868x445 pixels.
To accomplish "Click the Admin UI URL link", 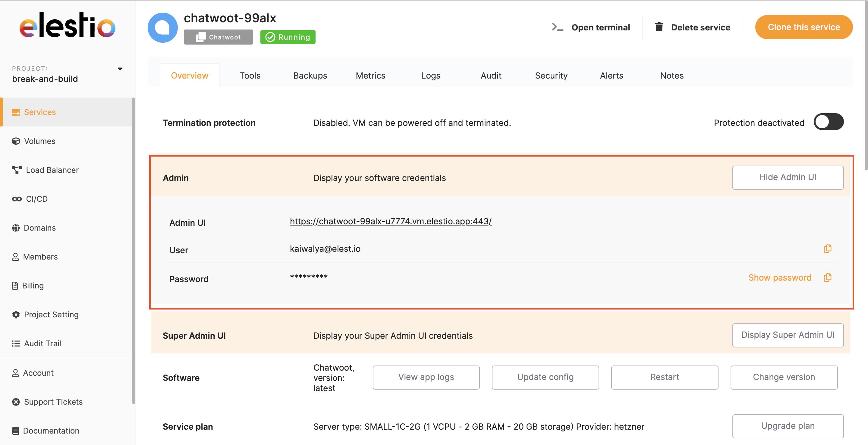I will pos(391,221).
